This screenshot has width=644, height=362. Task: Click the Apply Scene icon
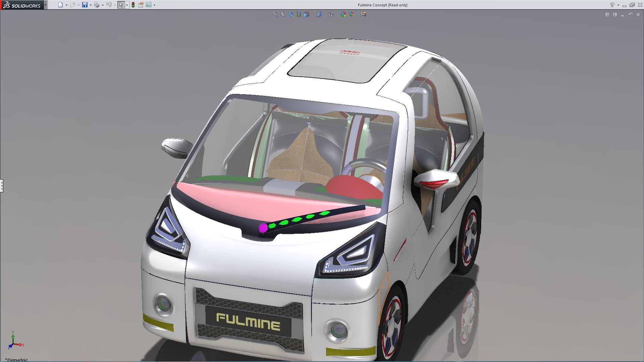pyautogui.click(x=351, y=14)
